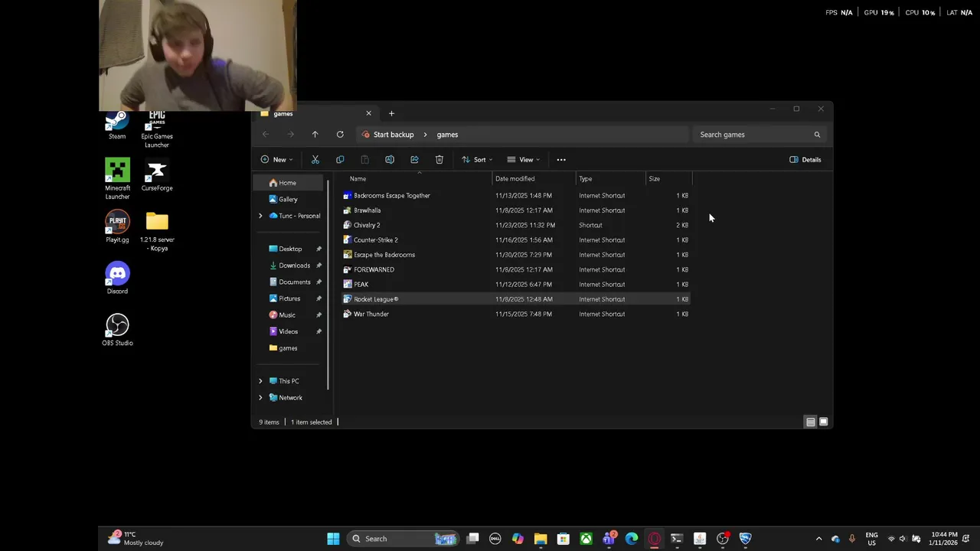980x551 pixels.
Task: Click the Delete trash icon in toolbar
Action: pos(439,160)
